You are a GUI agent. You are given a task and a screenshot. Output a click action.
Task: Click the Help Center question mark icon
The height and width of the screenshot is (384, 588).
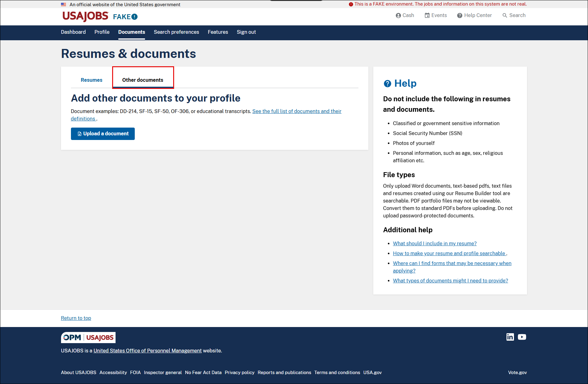[x=460, y=15]
